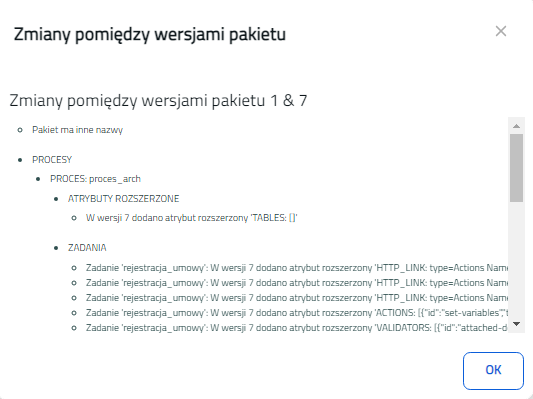This screenshot has height=399, width=533.
Task: Select ATRYBUTY ROZSZERZONE heading
Action: click(x=123, y=198)
